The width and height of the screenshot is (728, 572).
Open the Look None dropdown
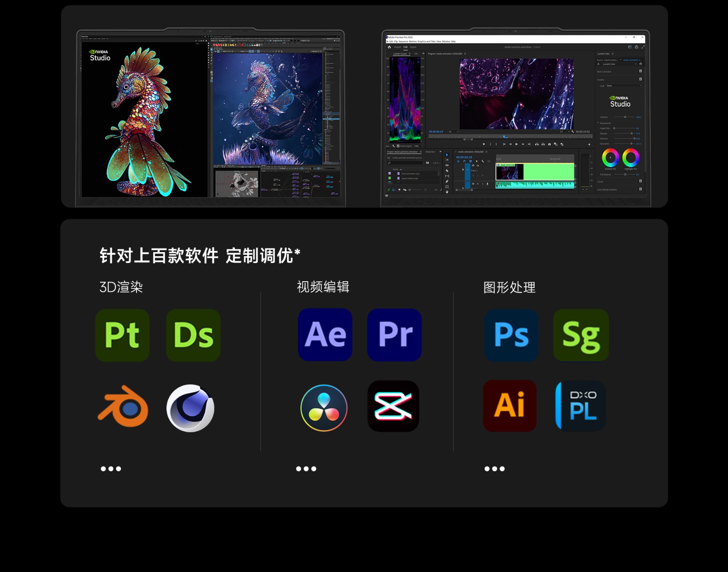click(x=623, y=86)
